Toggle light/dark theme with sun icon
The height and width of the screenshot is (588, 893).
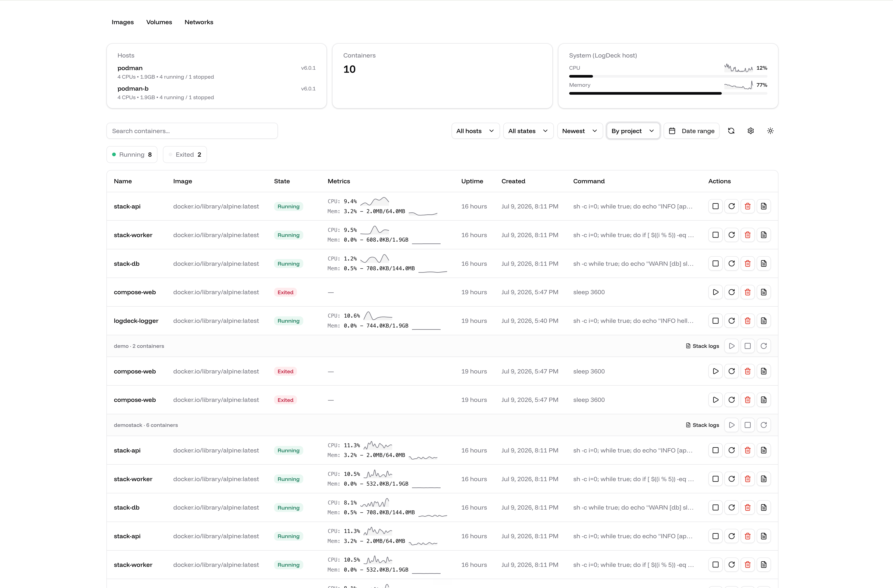tap(770, 131)
